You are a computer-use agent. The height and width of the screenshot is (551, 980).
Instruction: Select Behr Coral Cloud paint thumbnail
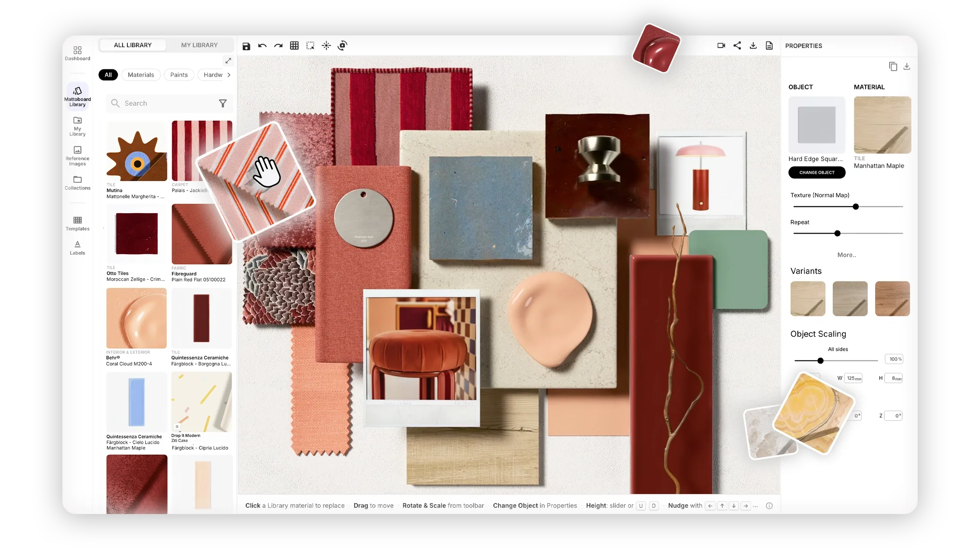[136, 318]
